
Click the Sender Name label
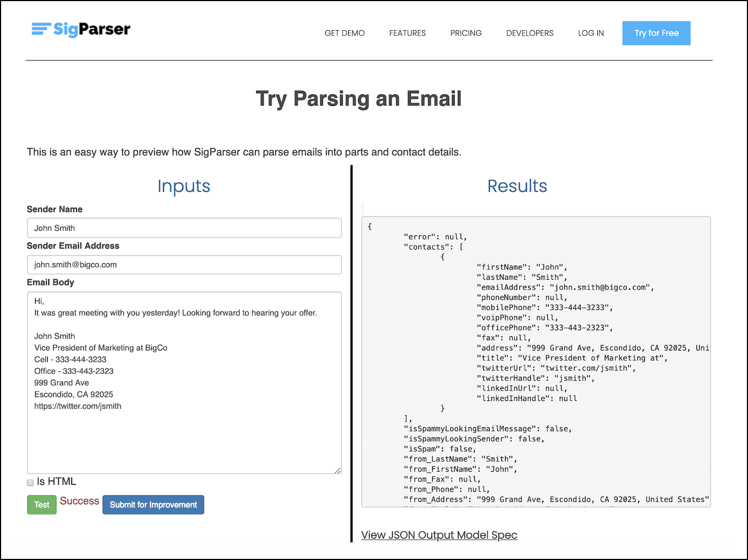click(55, 210)
